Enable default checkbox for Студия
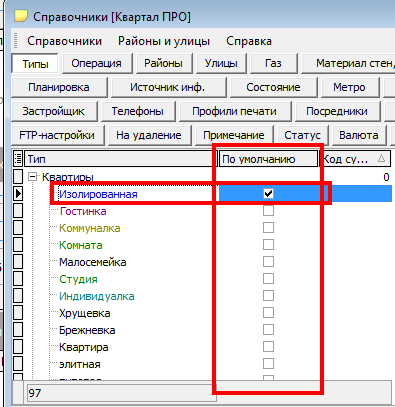 coord(268,279)
